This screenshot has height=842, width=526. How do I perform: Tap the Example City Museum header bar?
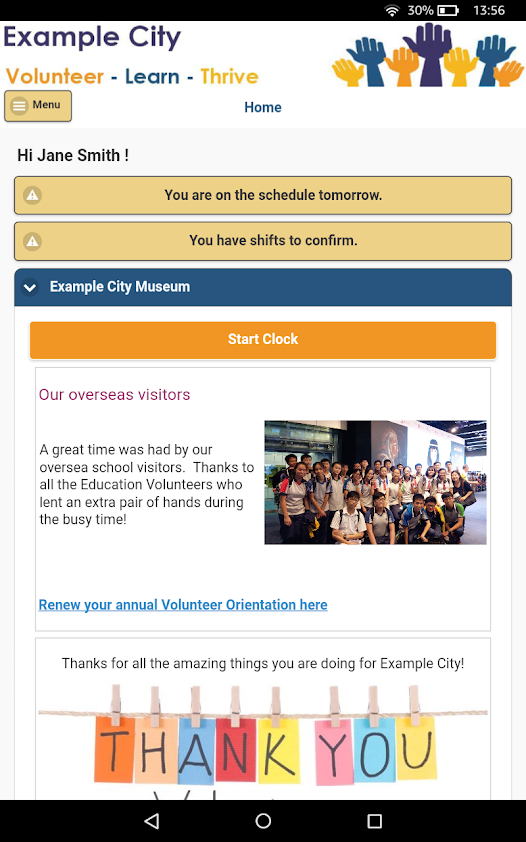pyautogui.click(x=263, y=287)
